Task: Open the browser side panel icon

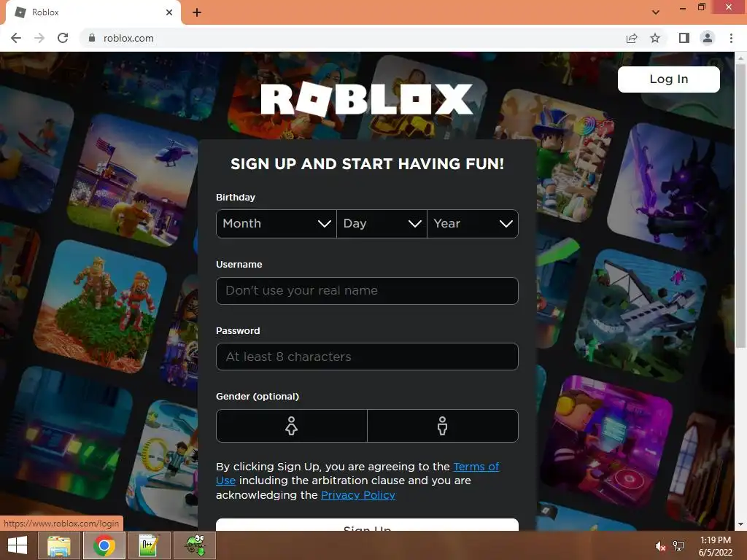Action: coord(684,38)
